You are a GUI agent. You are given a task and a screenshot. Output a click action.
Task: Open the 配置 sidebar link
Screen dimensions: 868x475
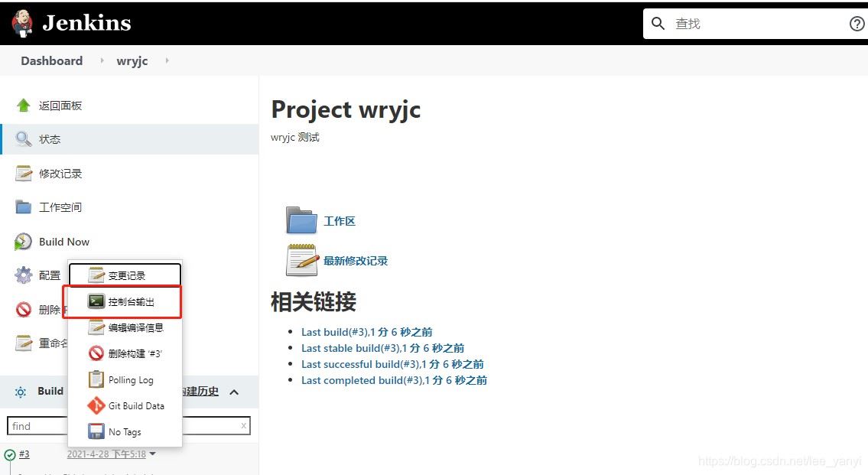50,275
